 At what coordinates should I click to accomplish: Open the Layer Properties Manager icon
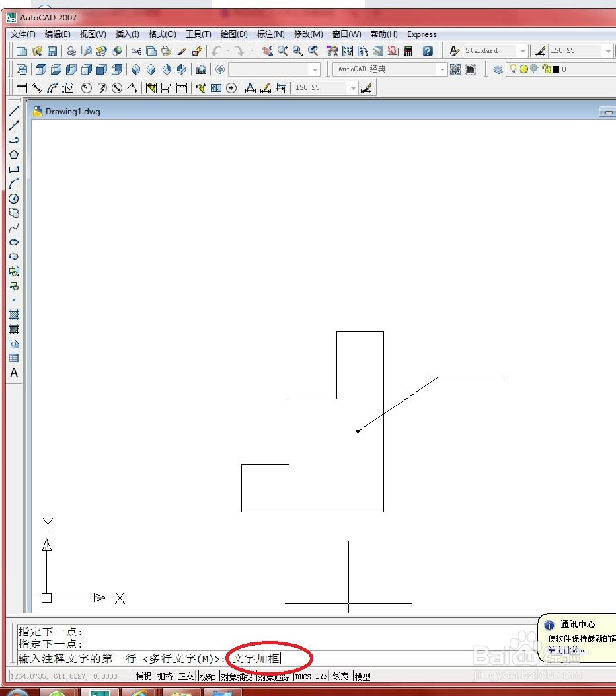(498, 69)
